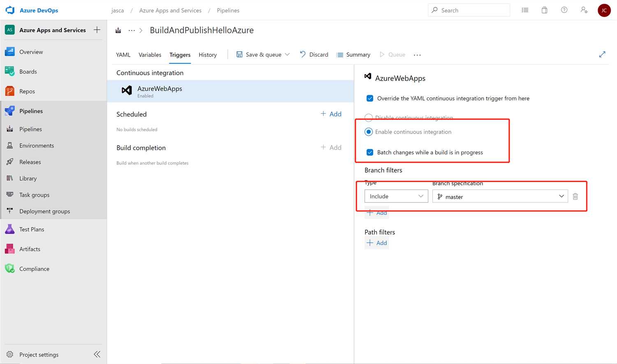The width and height of the screenshot is (617, 364).
Task: Open more actions ellipsis in toolbar
Action: click(x=417, y=55)
